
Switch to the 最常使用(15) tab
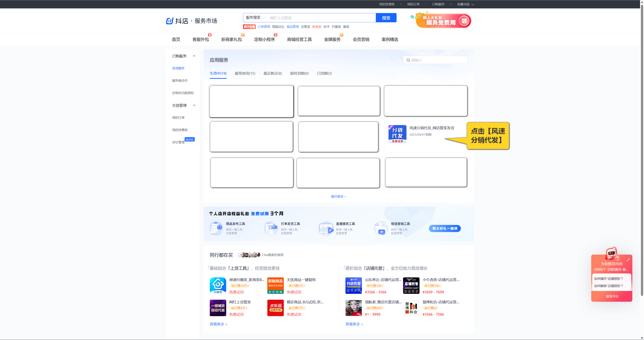point(245,73)
